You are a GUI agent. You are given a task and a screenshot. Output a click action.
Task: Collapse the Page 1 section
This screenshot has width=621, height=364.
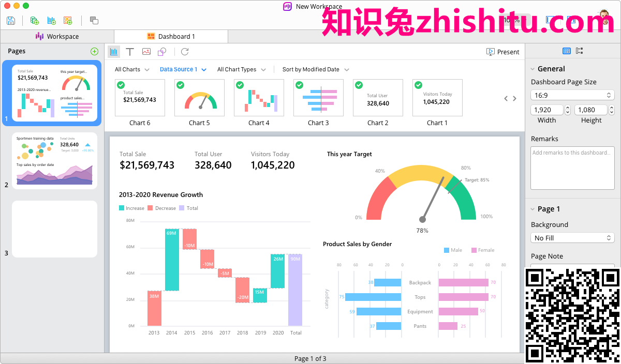click(533, 209)
